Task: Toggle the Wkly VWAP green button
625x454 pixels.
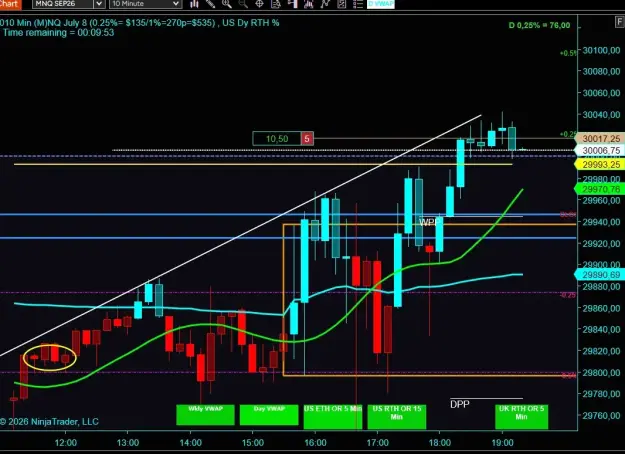Action: click(x=205, y=415)
